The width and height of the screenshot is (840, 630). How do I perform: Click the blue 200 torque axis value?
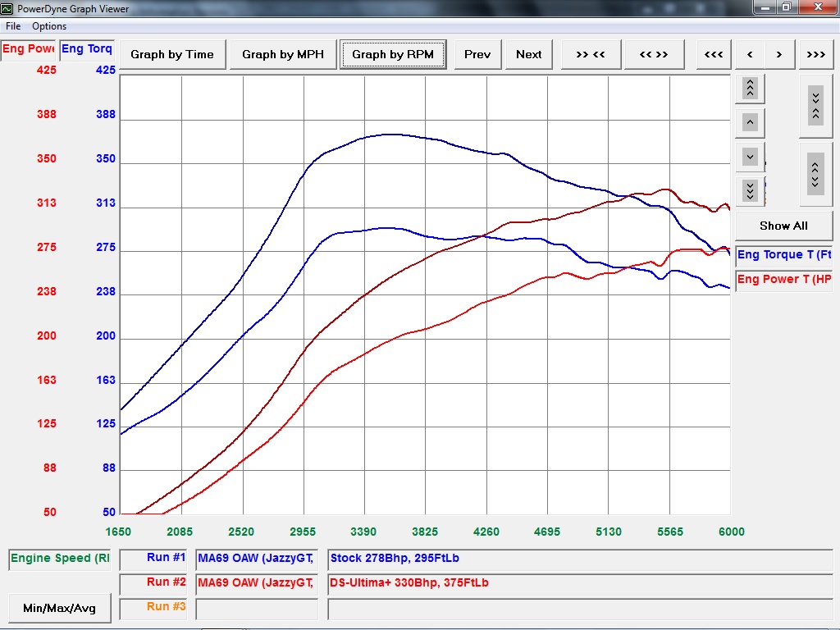click(106, 336)
